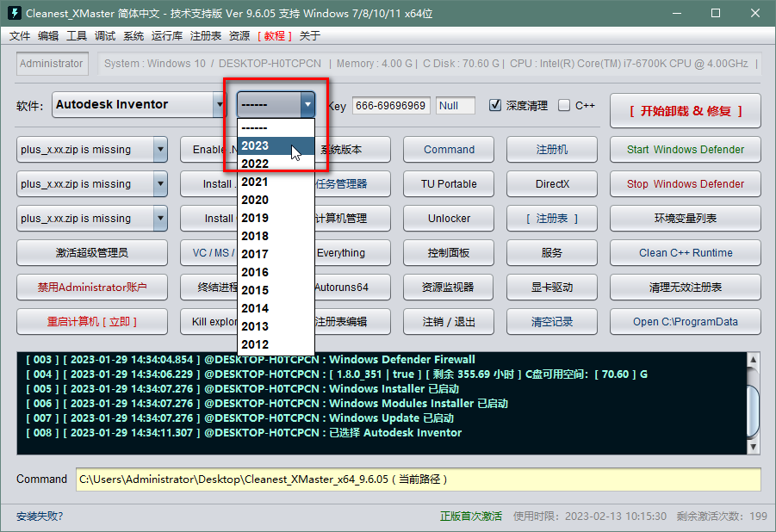Click the 激活超级管理员 button

[x=92, y=253]
